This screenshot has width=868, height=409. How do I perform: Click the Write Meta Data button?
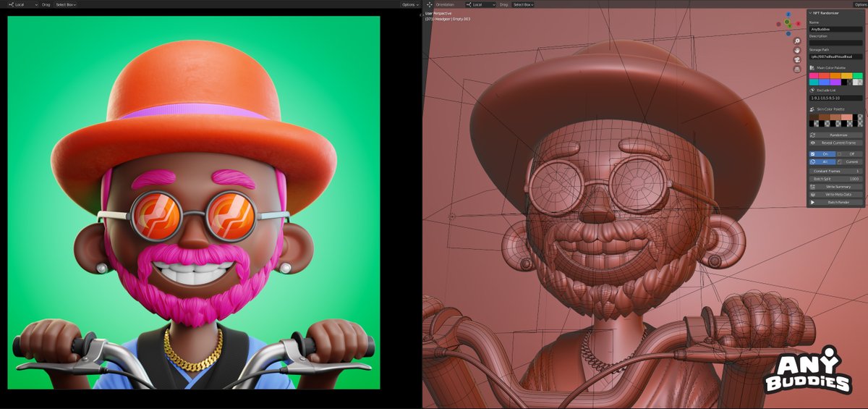click(836, 194)
